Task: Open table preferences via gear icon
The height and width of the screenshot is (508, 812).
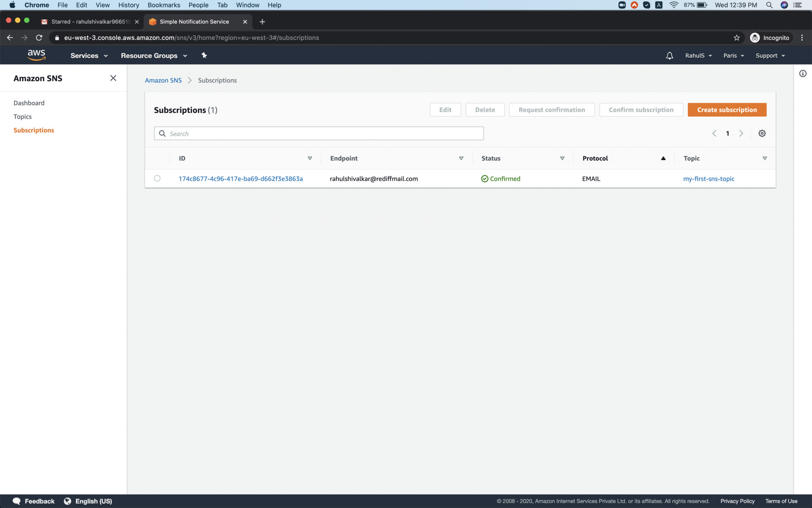Action: click(x=762, y=133)
